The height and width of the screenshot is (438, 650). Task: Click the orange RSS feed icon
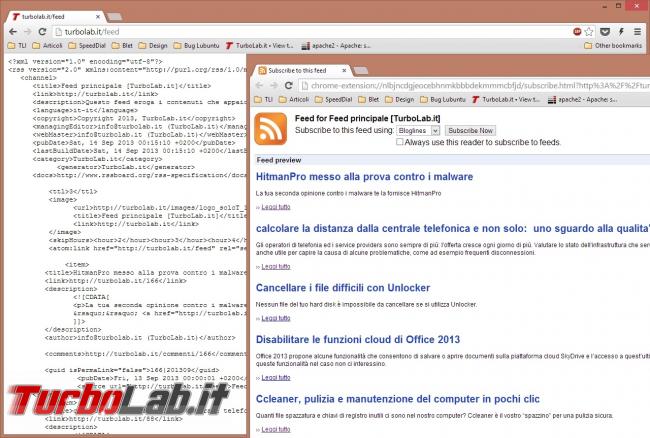coord(271,129)
